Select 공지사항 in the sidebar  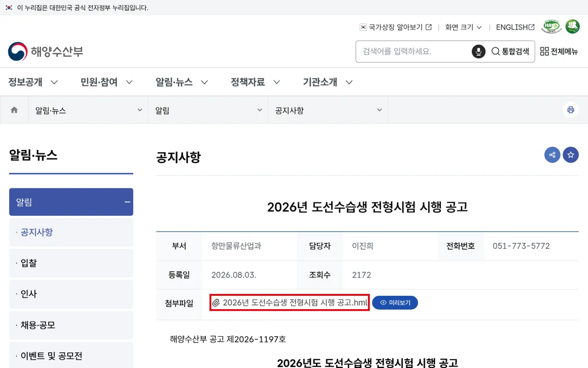tap(71, 232)
